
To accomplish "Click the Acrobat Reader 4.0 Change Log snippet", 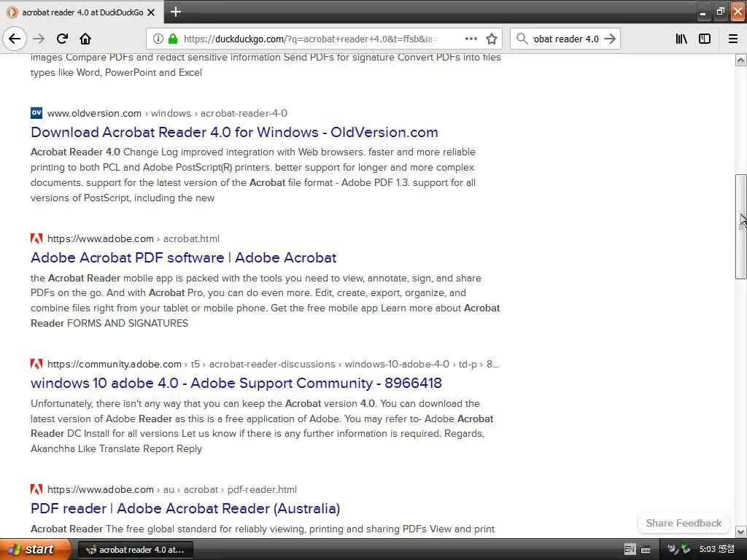I will click(253, 175).
